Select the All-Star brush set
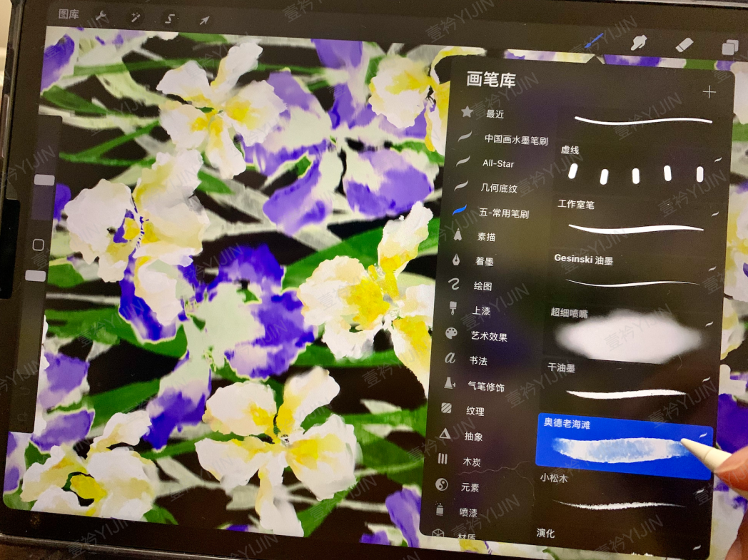The height and width of the screenshot is (560, 748). (x=498, y=163)
